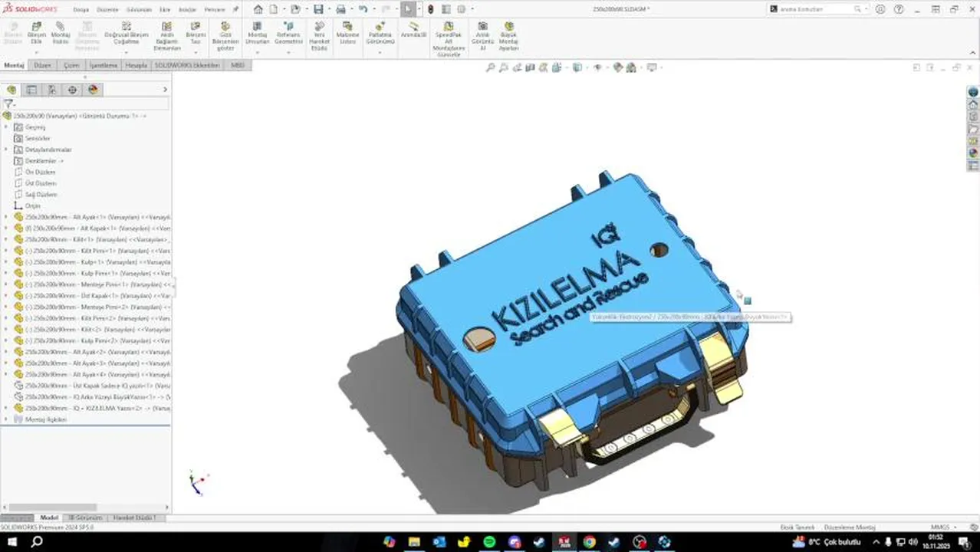
Task: Take a snapshot with Anlık Görüntü Al
Action: click(482, 36)
